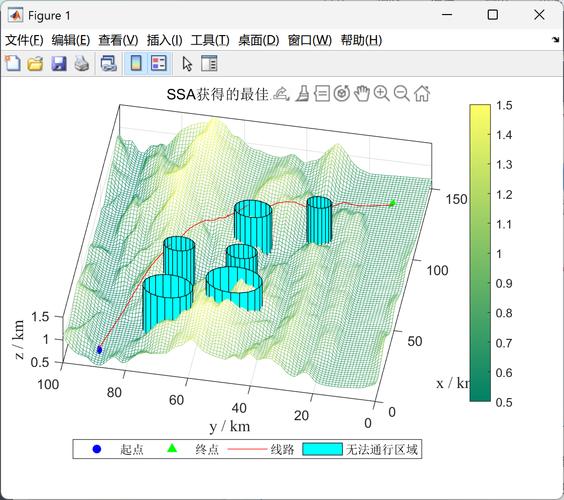Save figure with the floppy disk icon

(59, 64)
